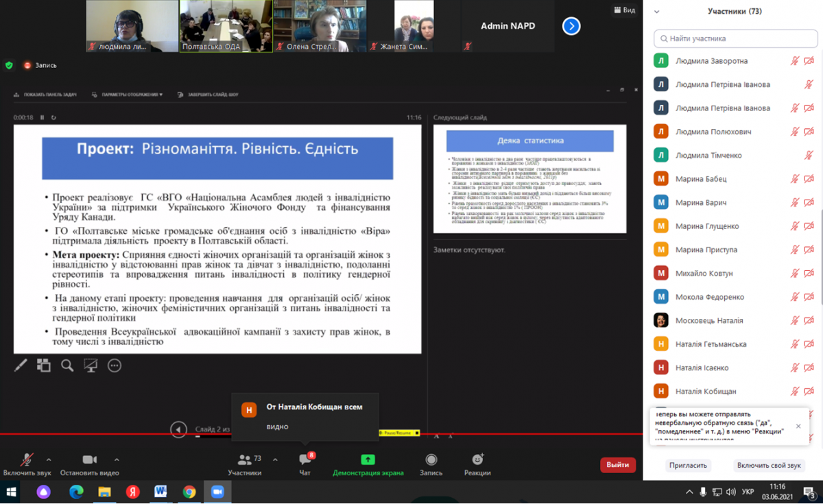The height and width of the screenshot is (504, 823).
Task: Click the magnifier zoom tool under slide
Action: point(67,365)
